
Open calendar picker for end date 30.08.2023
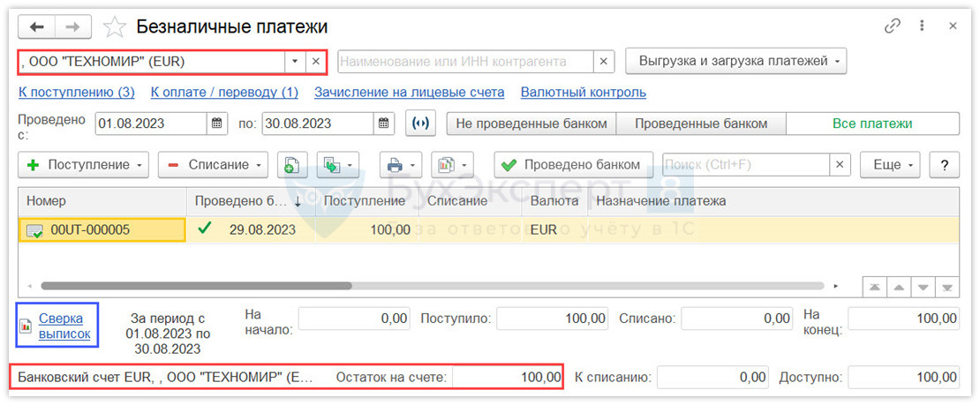click(x=384, y=124)
